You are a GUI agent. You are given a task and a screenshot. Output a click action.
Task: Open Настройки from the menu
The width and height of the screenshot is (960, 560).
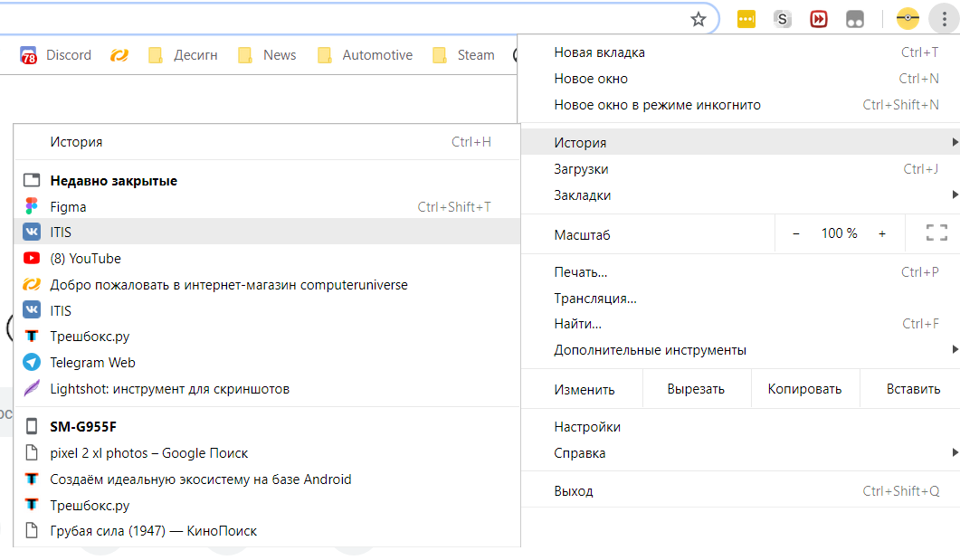(740, 427)
